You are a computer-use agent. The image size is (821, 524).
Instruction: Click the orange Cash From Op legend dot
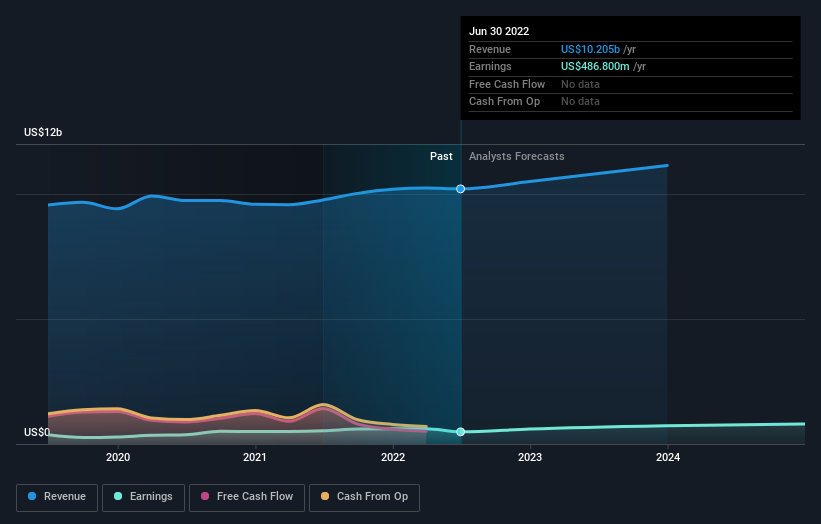(x=327, y=497)
